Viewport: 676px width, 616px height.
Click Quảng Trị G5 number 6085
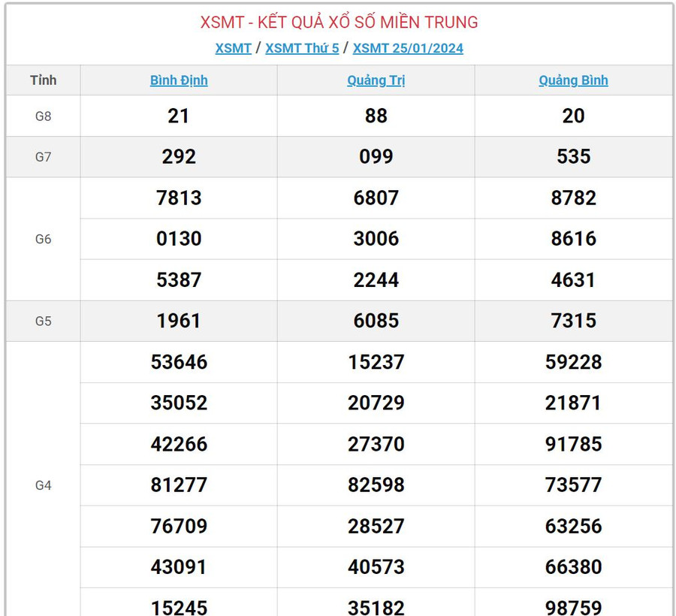coord(376,321)
